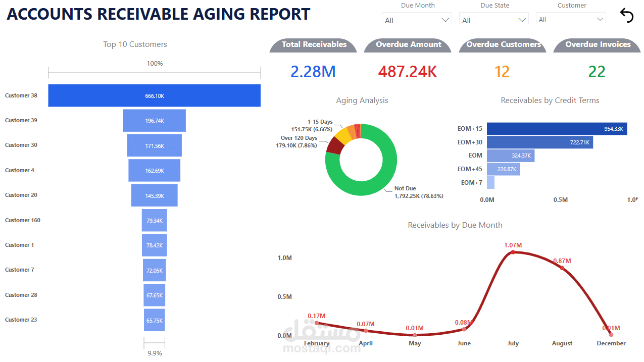The width and height of the screenshot is (644, 362).
Task: Click the July peak point 1.07M
Action: pos(513,252)
